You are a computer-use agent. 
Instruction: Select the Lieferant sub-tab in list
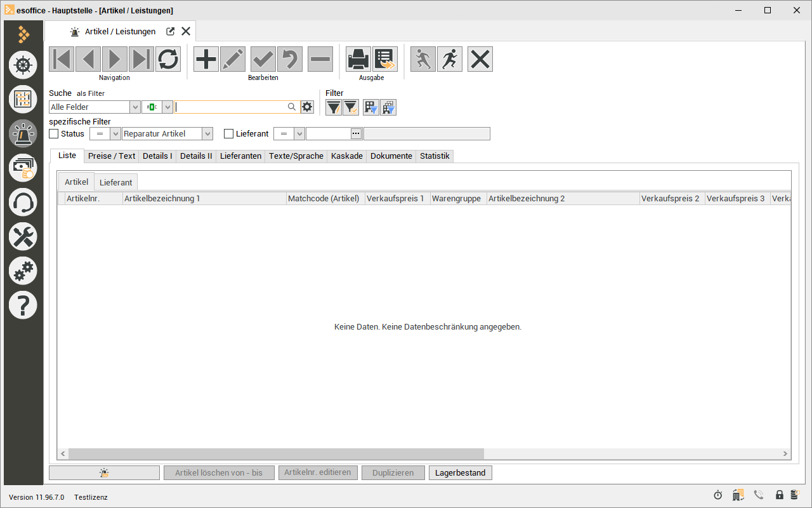pyautogui.click(x=116, y=182)
